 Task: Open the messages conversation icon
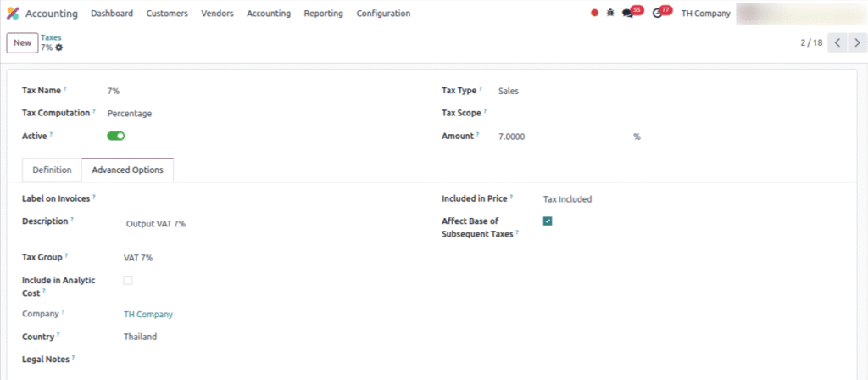(x=628, y=14)
